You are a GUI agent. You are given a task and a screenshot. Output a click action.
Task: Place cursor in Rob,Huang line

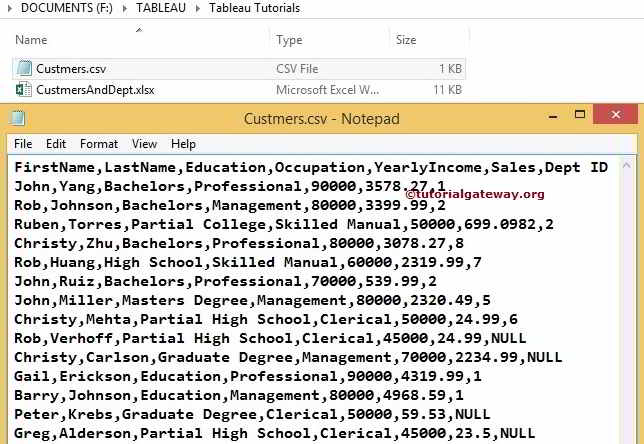248,262
